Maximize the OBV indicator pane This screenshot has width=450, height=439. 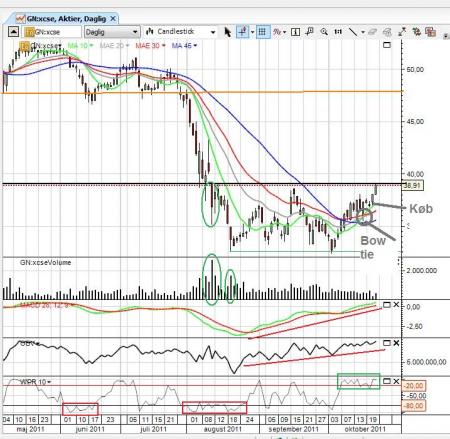coord(387,343)
